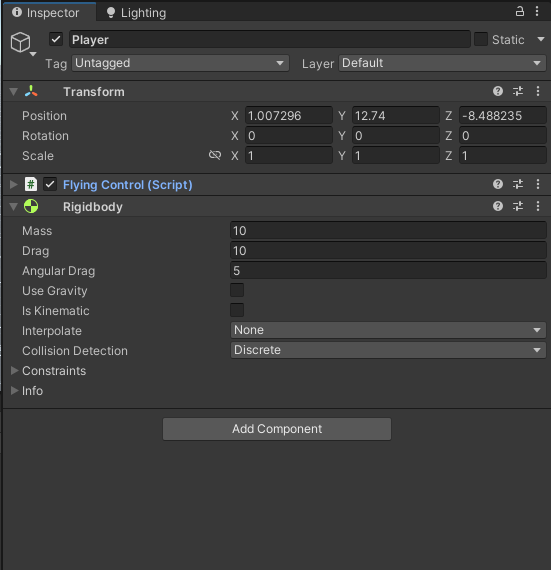
Task: Open the Collision Detection dropdown
Action: 388,350
